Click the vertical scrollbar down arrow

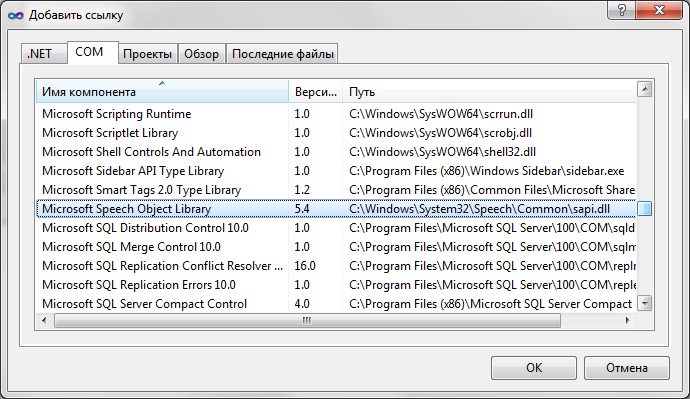point(645,303)
